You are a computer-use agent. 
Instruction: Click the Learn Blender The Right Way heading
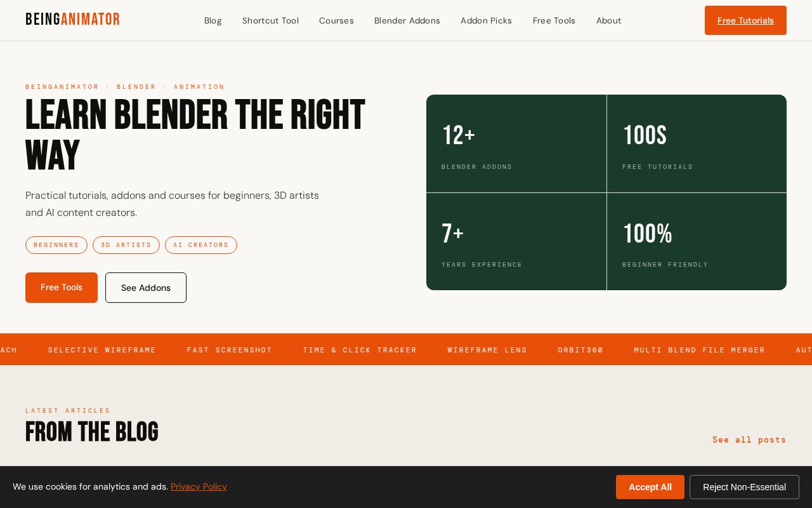pos(195,135)
